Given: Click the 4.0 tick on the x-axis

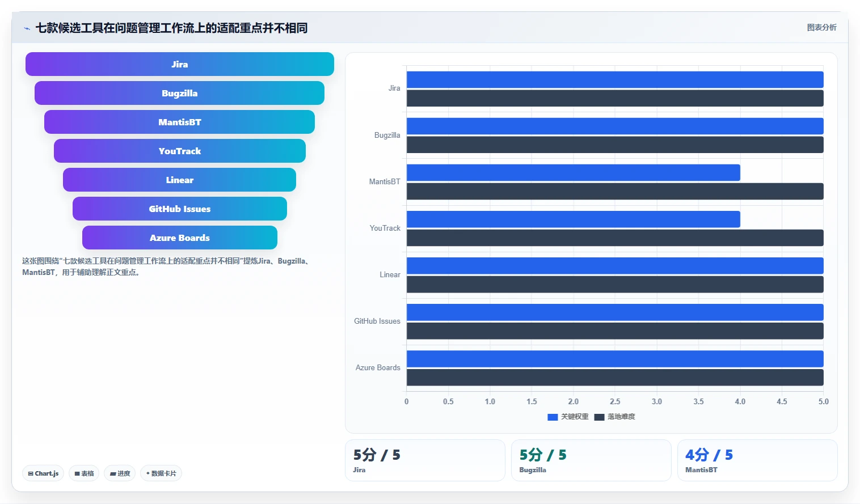Looking at the screenshot, I should [740, 401].
